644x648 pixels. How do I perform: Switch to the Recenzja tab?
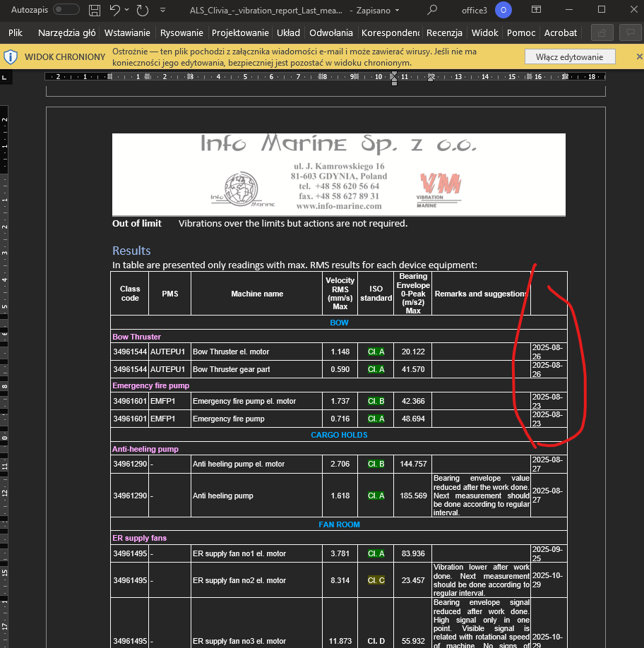click(444, 32)
